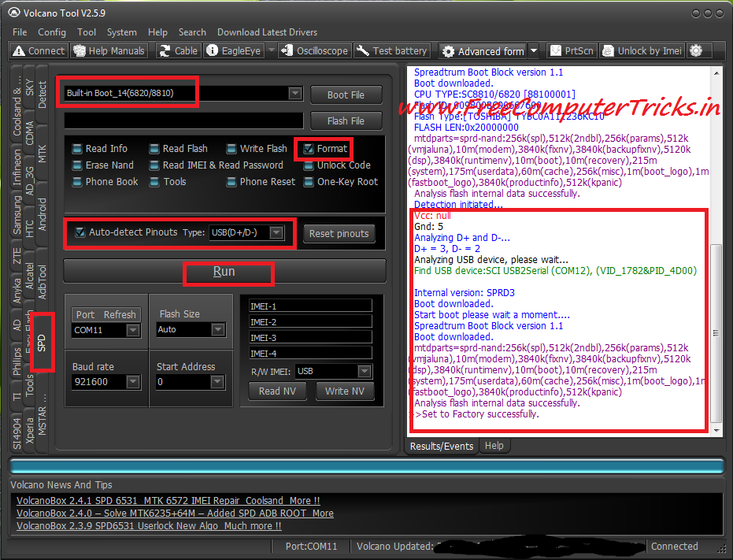Expand the Advanced form dropdown arrow

[x=534, y=50]
